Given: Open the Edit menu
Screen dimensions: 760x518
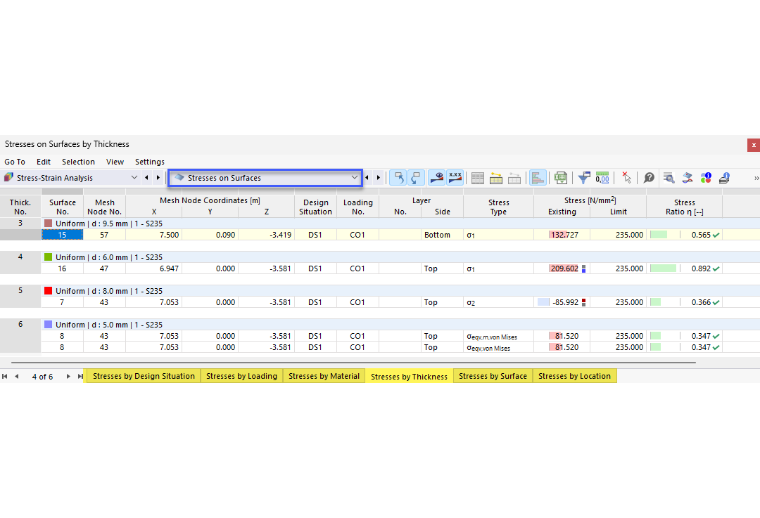Looking at the screenshot, I should [43, 162].
